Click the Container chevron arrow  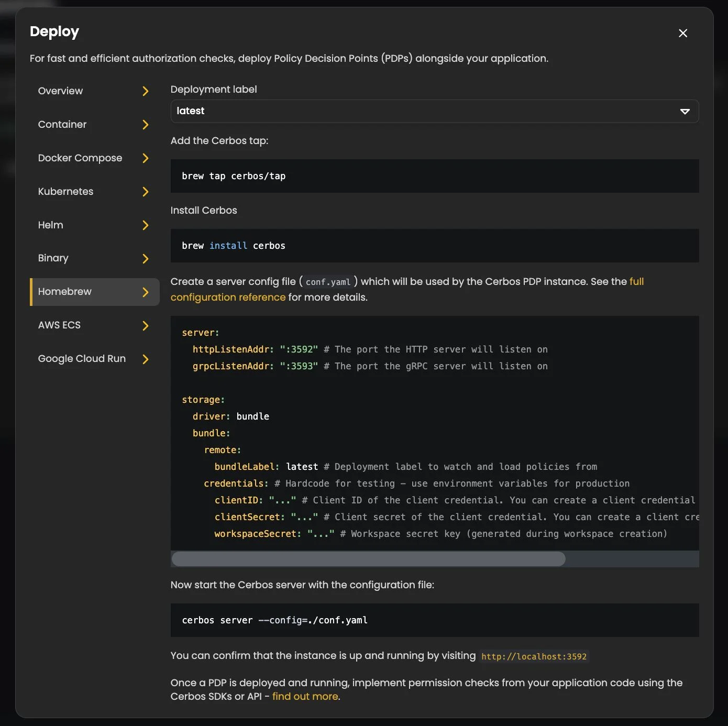click(x=145, y=125)
